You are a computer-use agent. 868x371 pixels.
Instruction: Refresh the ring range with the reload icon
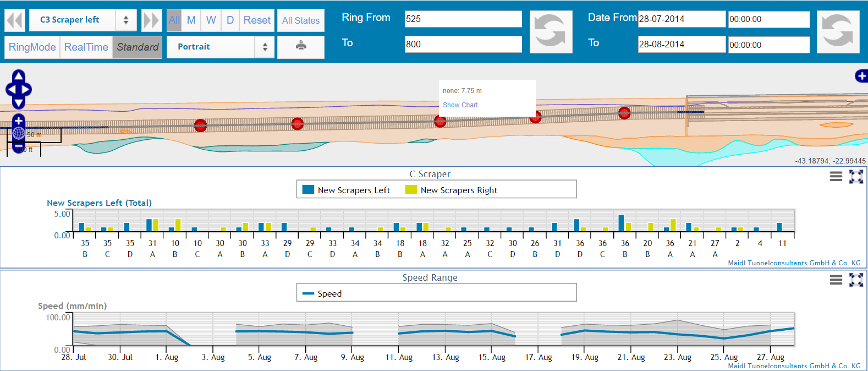pos(551,32)
